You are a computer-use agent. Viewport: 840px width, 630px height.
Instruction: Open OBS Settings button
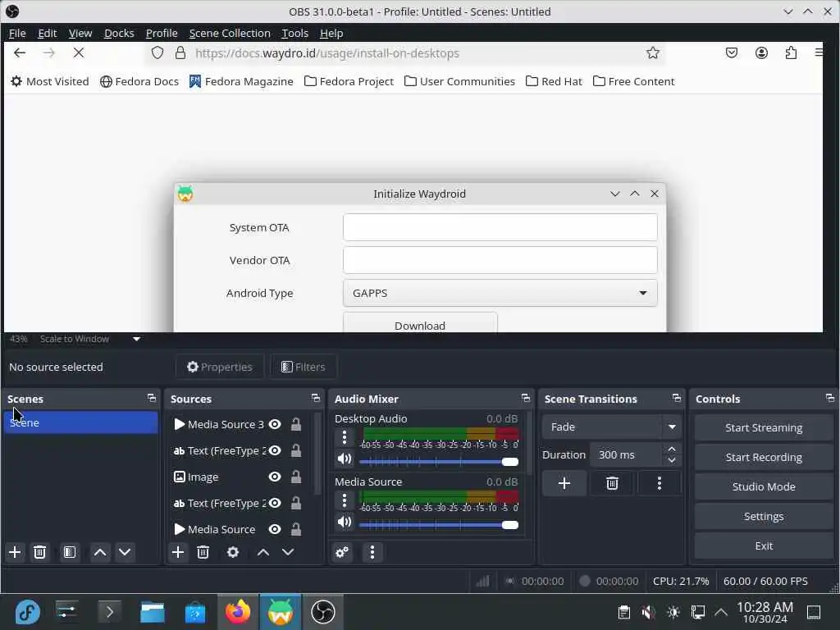[764, 517]
